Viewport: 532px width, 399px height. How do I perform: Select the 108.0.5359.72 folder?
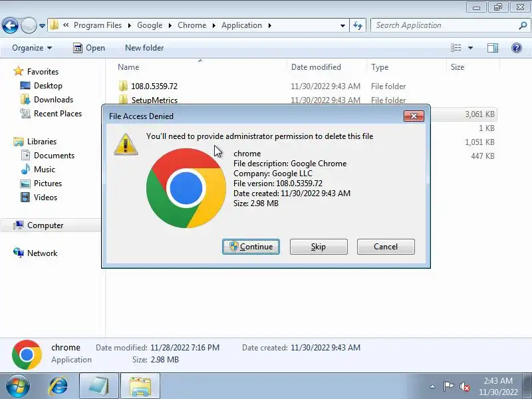pyautogui.click(x=154, y=86)
